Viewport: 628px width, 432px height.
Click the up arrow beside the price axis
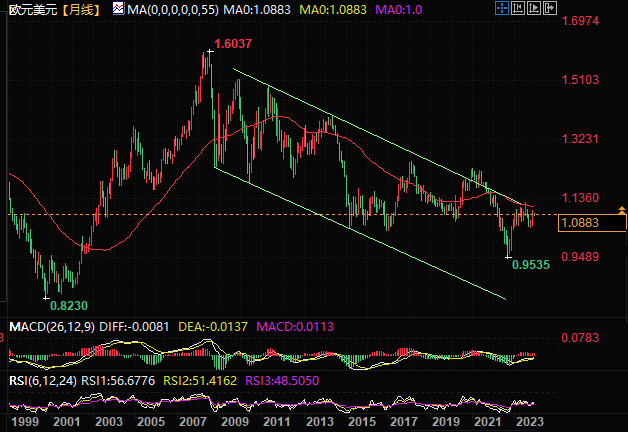pyautogui.click(x=621, y=208)
